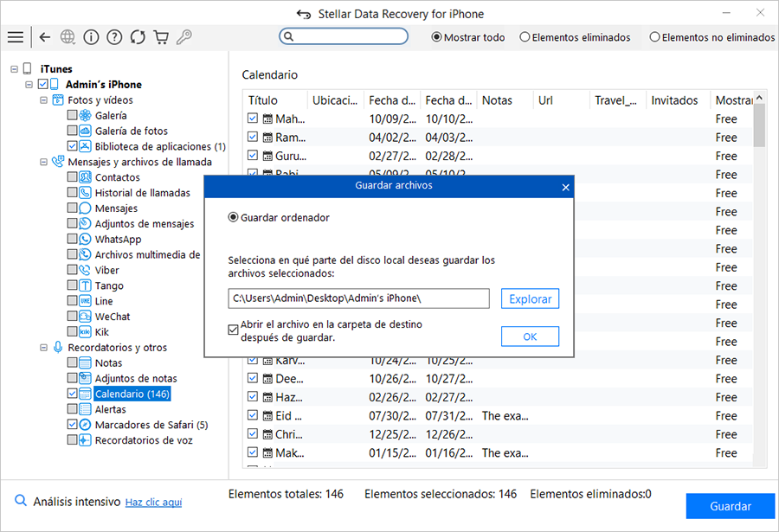This screenshot has height=532, width=779.
Task: Select Elementos no eliminados radio button
Action: [655, 37]
